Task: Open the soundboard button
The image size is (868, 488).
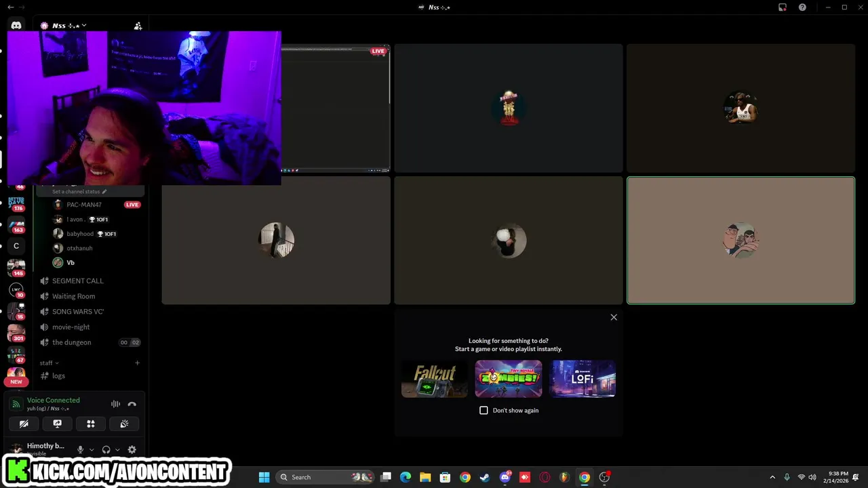Action: coord(124,424)
